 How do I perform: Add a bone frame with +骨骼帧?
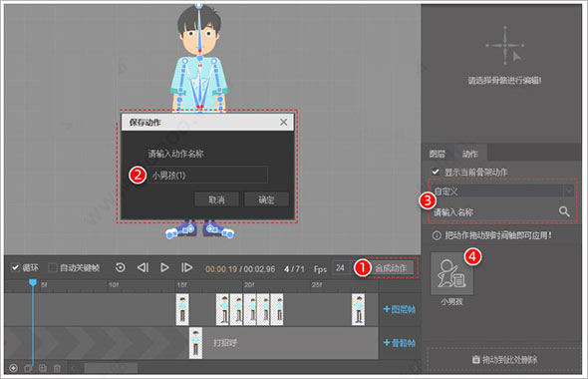[x=400, y=343]
